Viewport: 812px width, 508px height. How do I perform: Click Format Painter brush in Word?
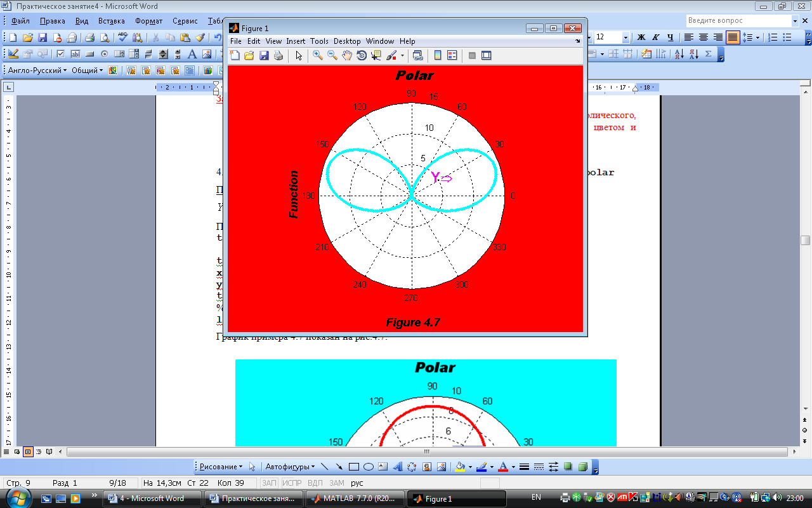point(200,37)
